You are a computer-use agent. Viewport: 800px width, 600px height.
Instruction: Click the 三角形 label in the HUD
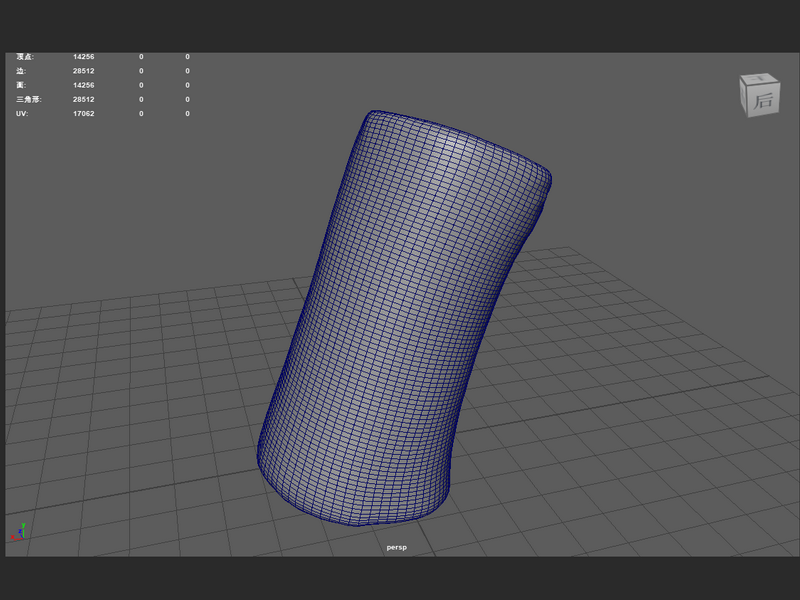[x=29, y=99]
